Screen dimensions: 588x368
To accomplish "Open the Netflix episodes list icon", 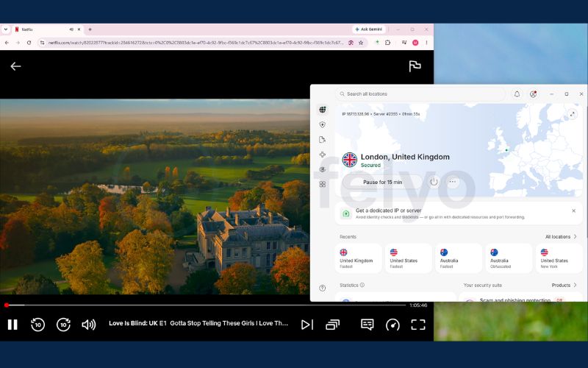I will coord(332,325).
